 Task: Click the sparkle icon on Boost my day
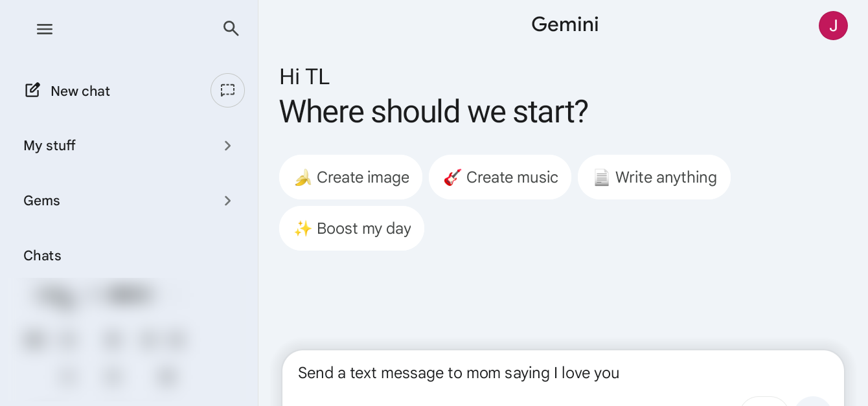point(303,229)
